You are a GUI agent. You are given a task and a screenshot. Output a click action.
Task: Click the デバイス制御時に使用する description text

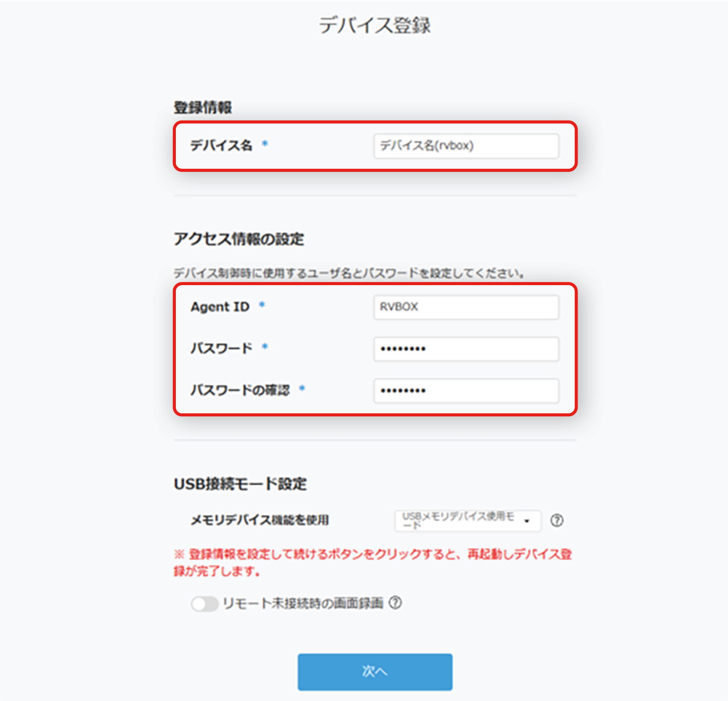[x=349, y=273]
